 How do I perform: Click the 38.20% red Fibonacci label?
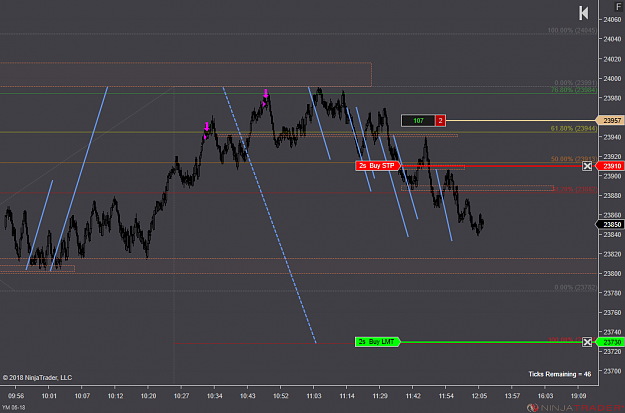point(574,189)
